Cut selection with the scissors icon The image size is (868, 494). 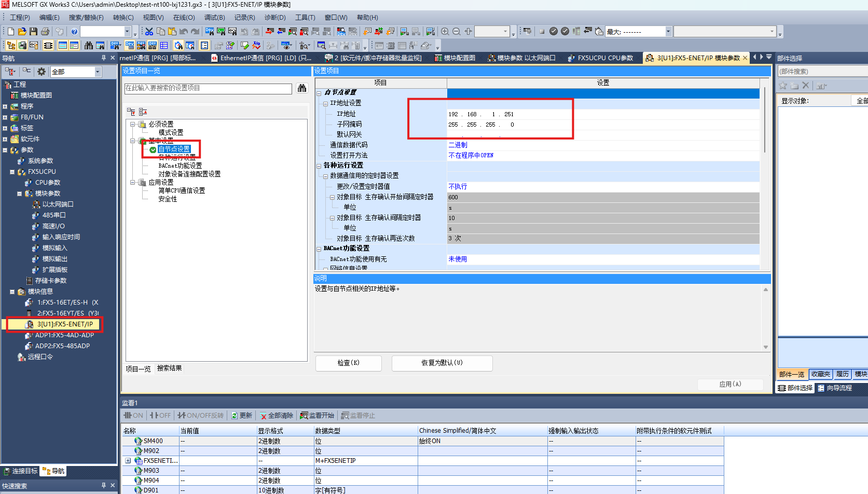coord(149,32)
